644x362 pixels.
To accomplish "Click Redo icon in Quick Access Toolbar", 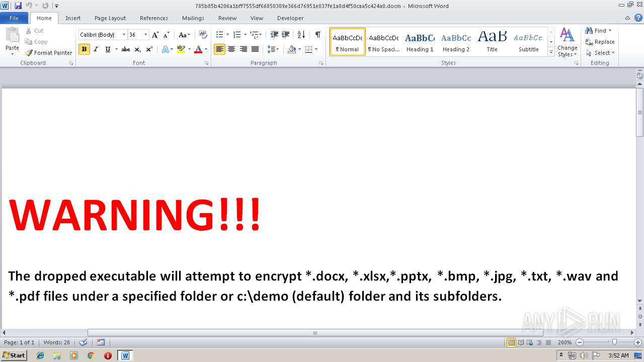I will coord(45,6).
